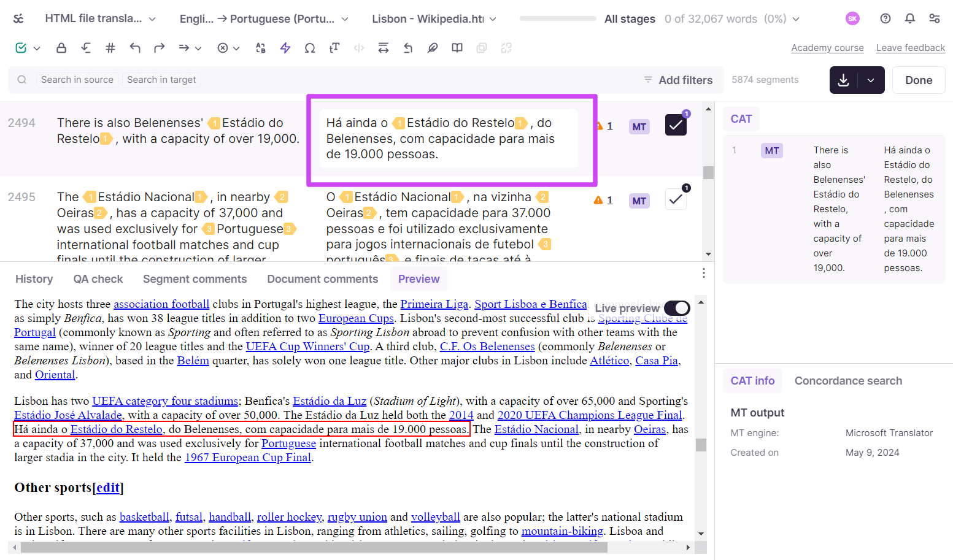Click the undo arrow icon
This screenshot has height=560, width=953.
pos(135,48)
